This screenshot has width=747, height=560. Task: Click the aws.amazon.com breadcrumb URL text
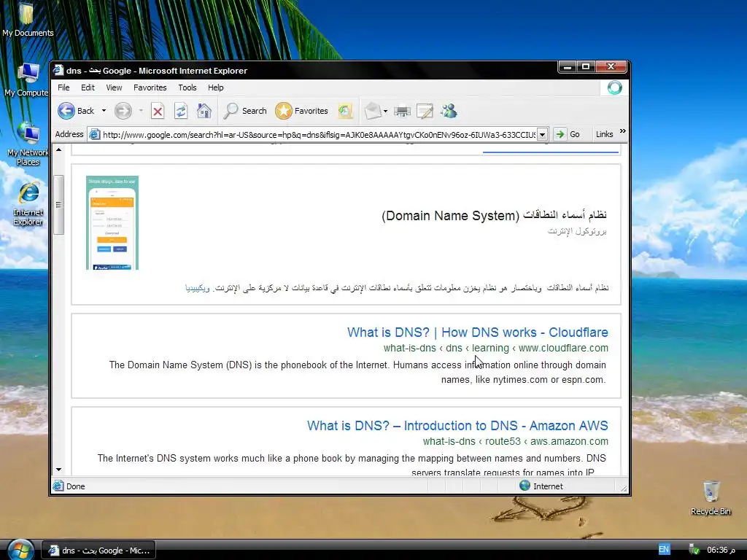click(569, 441)
